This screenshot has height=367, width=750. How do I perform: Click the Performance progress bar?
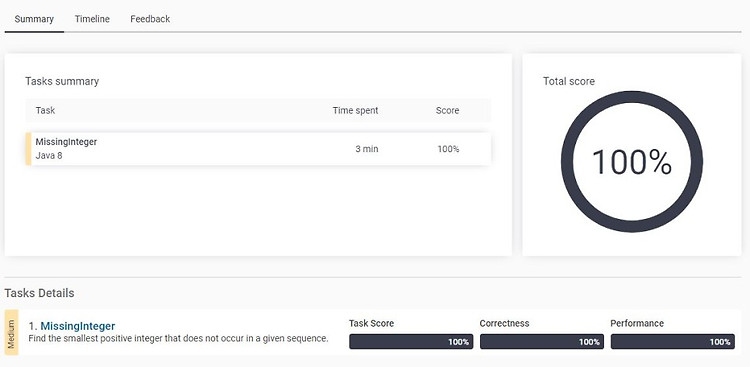click(673, 342)
